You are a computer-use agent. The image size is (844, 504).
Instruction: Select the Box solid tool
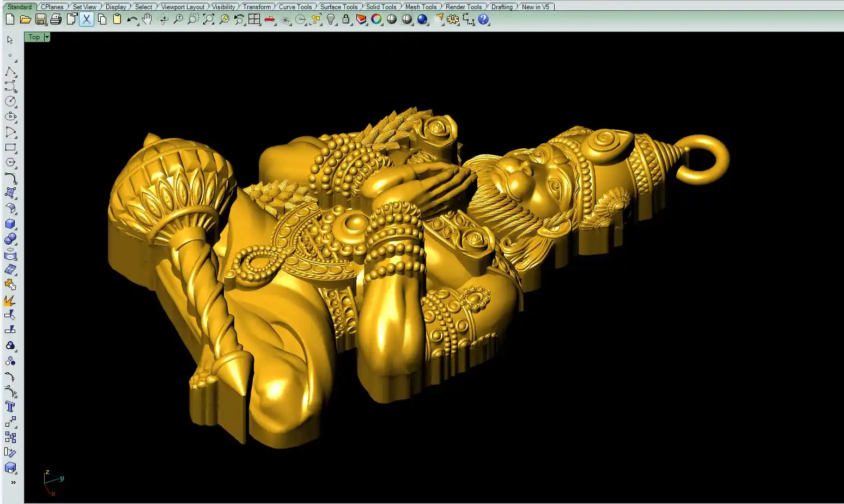pos(10,224)
